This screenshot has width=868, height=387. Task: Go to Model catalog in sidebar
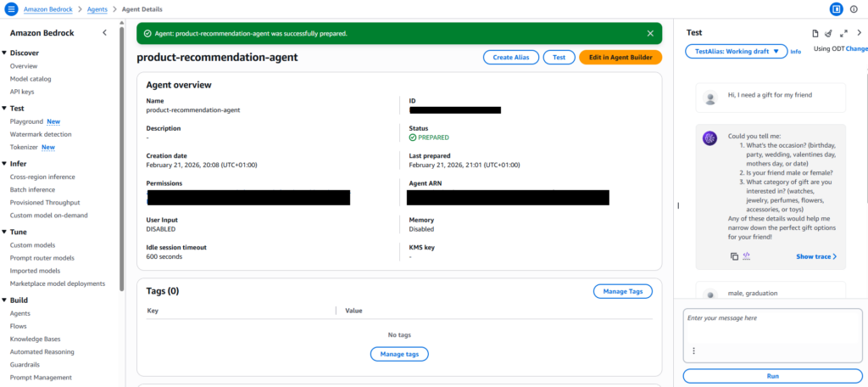tap(31, 79)
